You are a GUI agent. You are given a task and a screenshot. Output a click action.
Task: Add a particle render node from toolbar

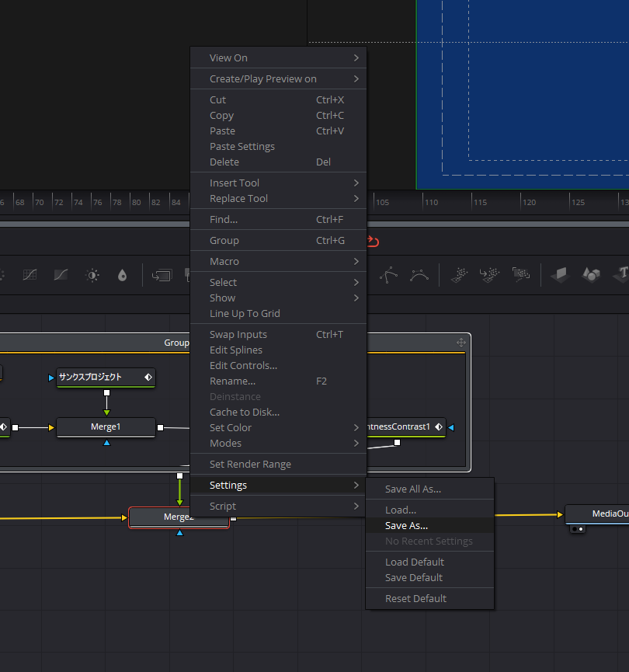tap(521, 274)
